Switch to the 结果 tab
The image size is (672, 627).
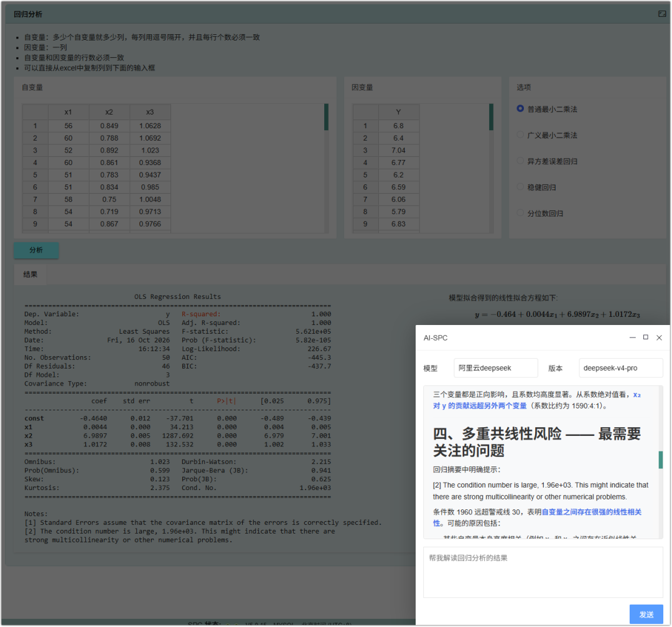(x=30, y=275)
